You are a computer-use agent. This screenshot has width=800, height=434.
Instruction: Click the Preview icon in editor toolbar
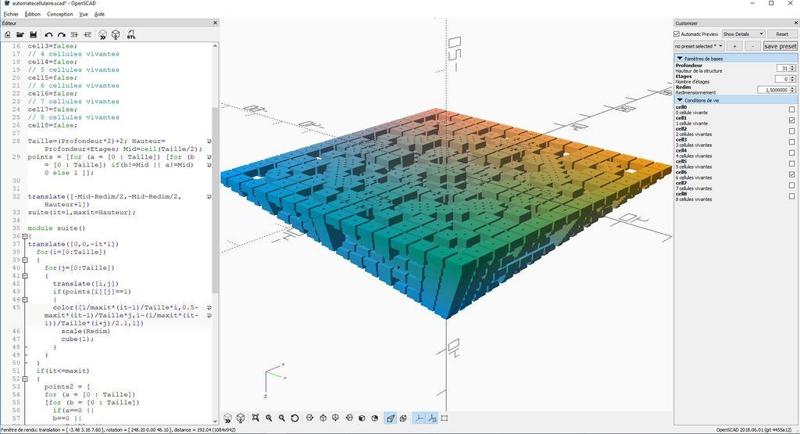point(103,35)
